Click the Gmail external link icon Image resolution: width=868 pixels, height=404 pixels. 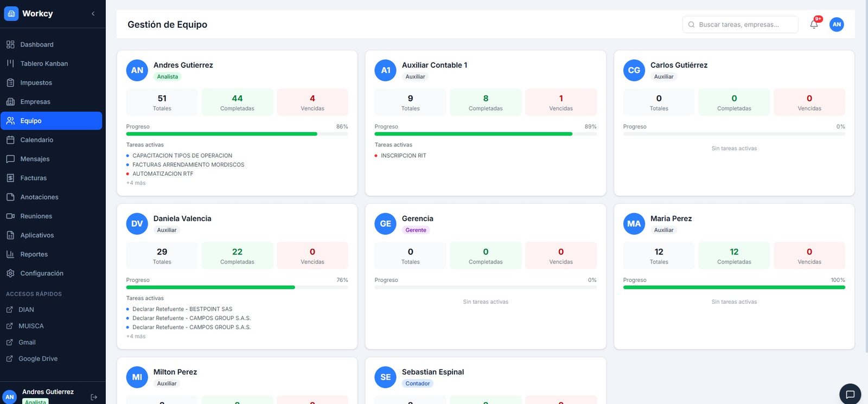(x=9, y=342)
